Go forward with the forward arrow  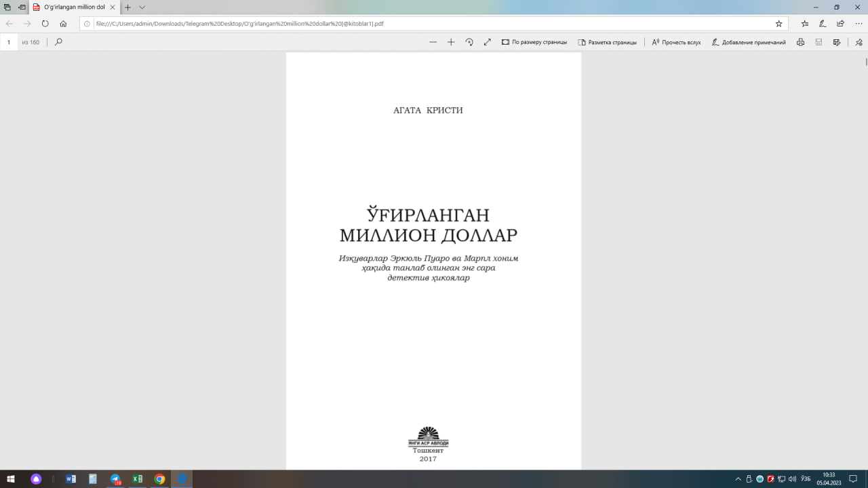pos(27,23)
